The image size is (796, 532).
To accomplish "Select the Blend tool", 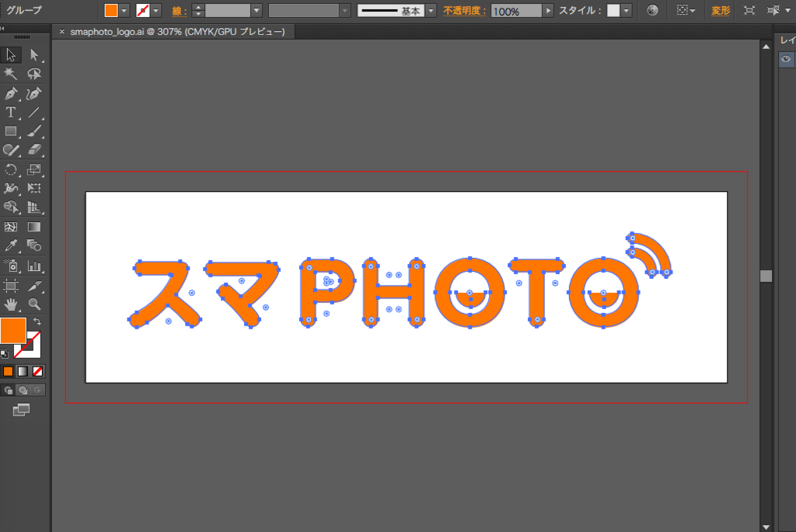I will 34,246.
